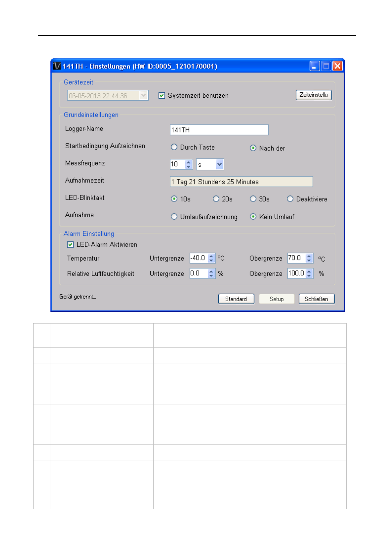Click the Alarm Einstellung group label
The height and width of the screenshot is (554, 392).
(x=89, y=234)
